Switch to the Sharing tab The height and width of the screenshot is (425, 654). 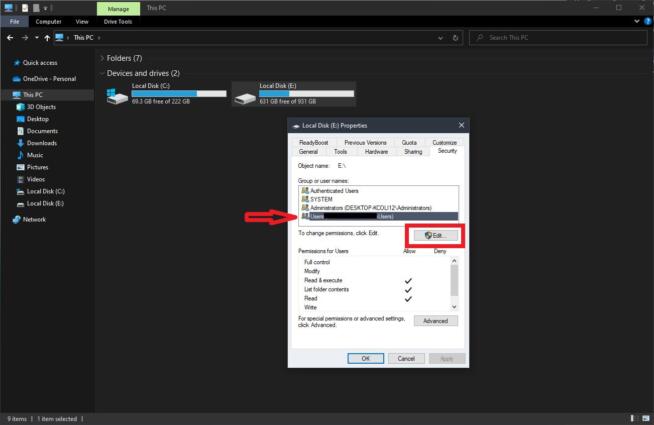tap(413, 152)
